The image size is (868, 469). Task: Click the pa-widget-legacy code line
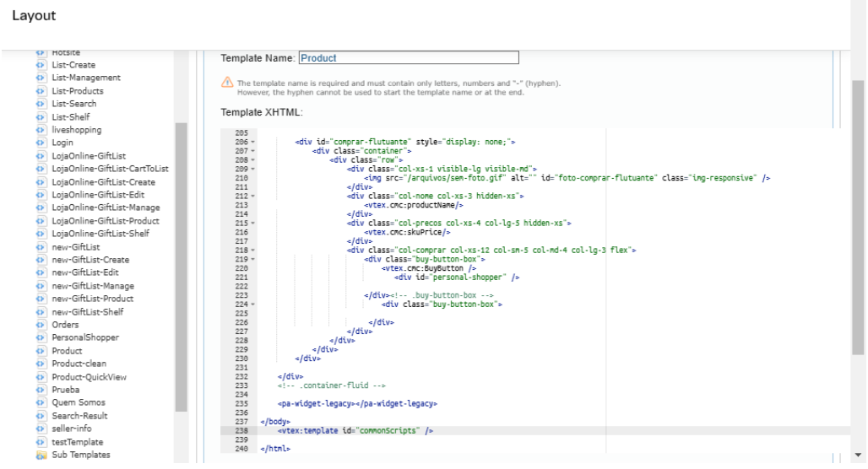358,404
